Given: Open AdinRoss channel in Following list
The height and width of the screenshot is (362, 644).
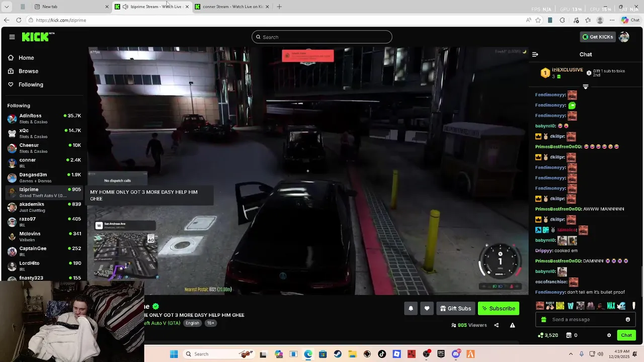Looking at the screenshot, I should tap(44, 119).
